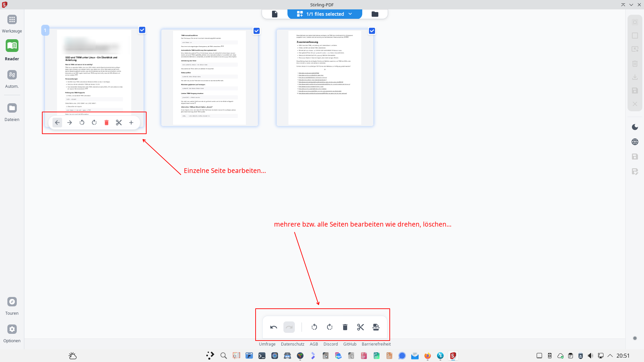The height and width of the screenshot is (362, 644).
Task: Click the third page thumbnail
Action: (x=325, y=78)
